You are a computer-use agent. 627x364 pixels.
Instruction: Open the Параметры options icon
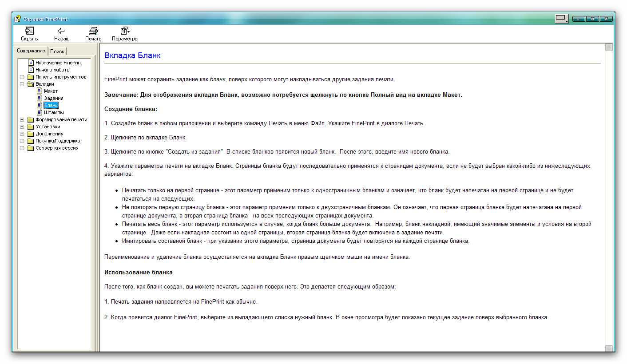pyautogui.click(x=125, y=31)
